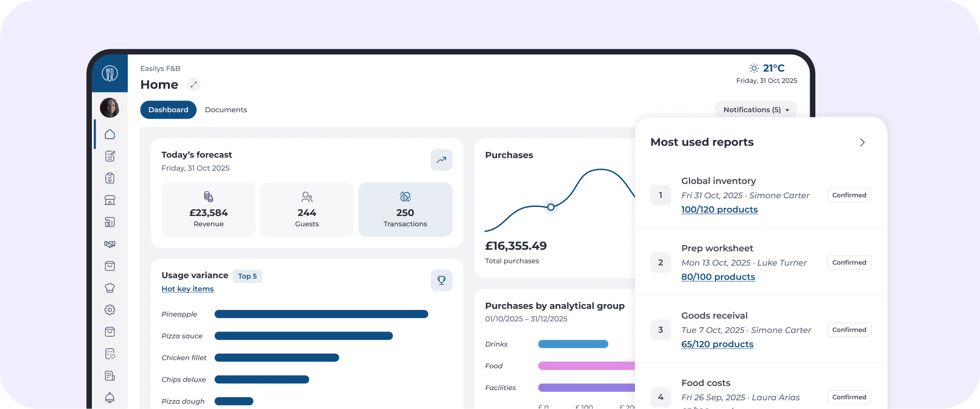
Task: Click the 21°C temperature reading
Action: (774, 68)
